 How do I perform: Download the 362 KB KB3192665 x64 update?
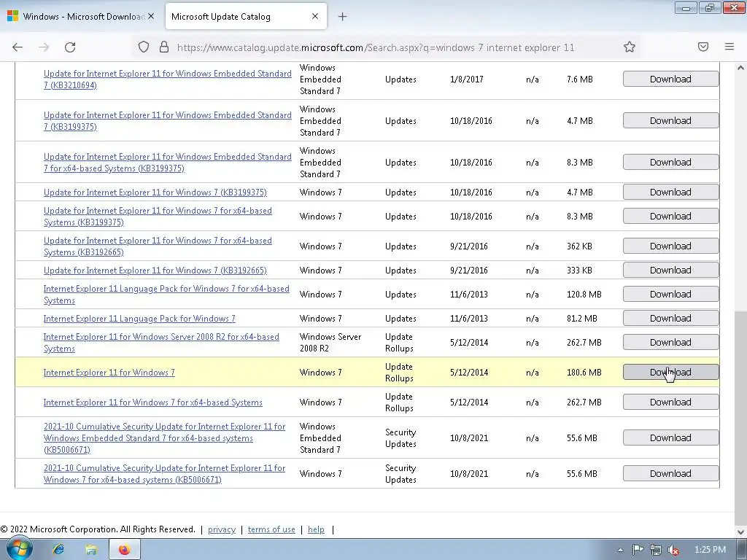coord(670,246)
